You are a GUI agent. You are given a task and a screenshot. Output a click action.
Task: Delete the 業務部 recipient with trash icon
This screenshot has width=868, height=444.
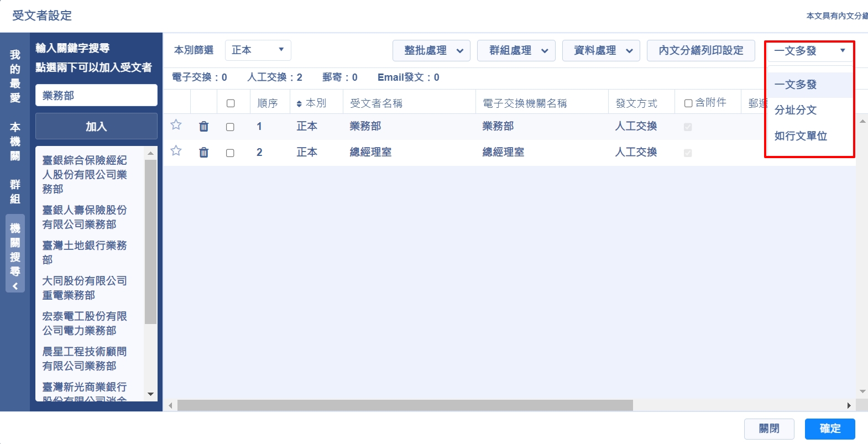(204, 127)
